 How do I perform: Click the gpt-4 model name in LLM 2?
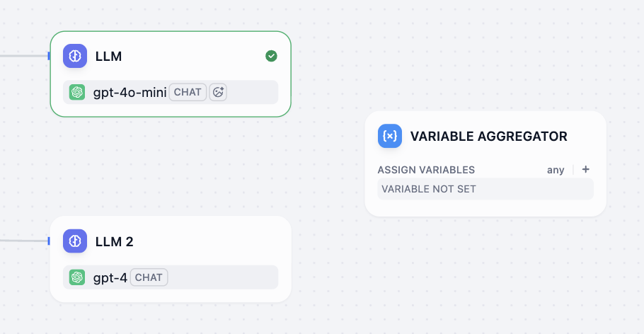110,277
